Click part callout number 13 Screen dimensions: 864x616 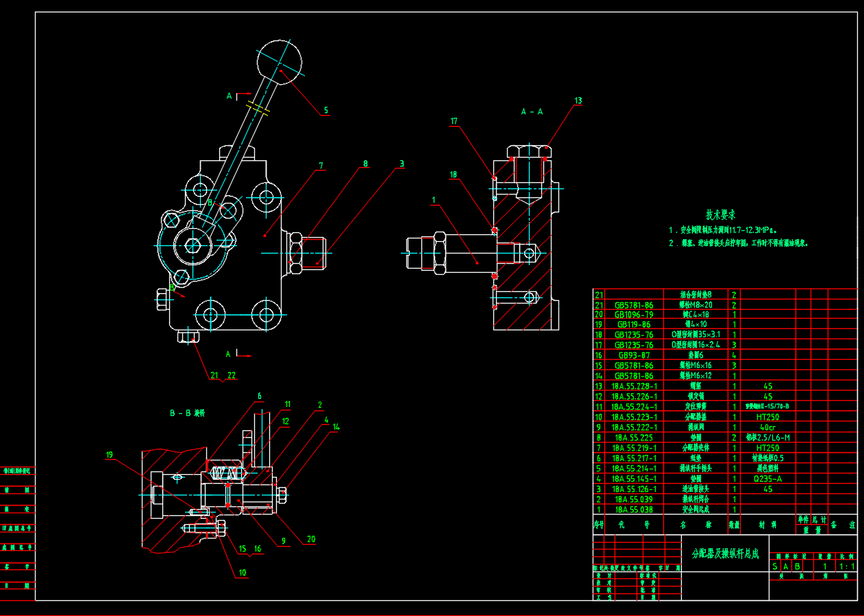(x=578, y=101)
